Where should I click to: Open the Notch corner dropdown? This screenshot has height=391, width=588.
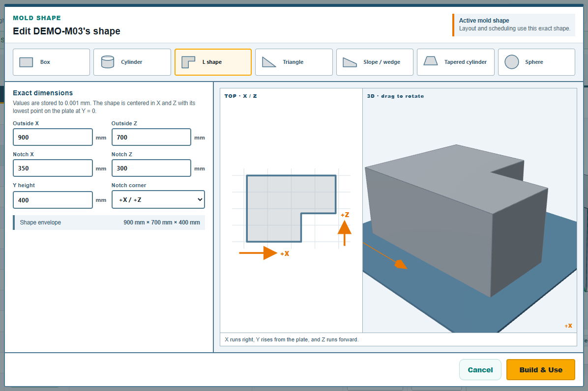click(x=158, y=199)
